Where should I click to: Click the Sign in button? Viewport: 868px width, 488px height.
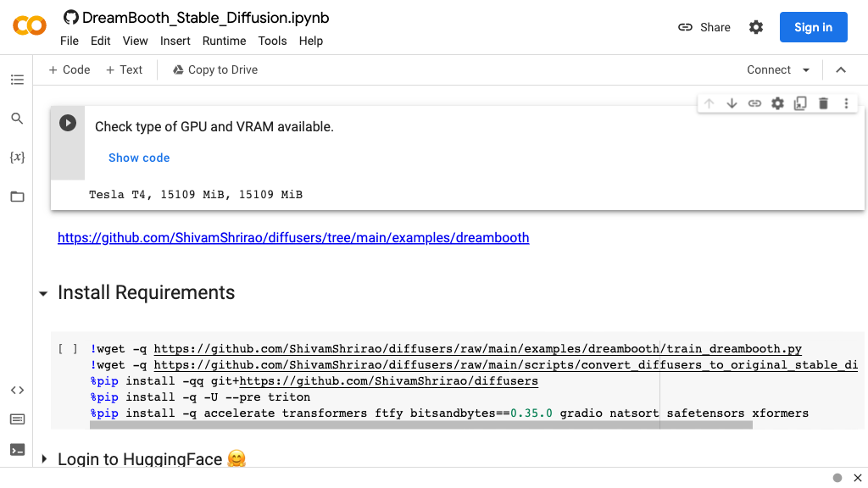tap(813, 27)
